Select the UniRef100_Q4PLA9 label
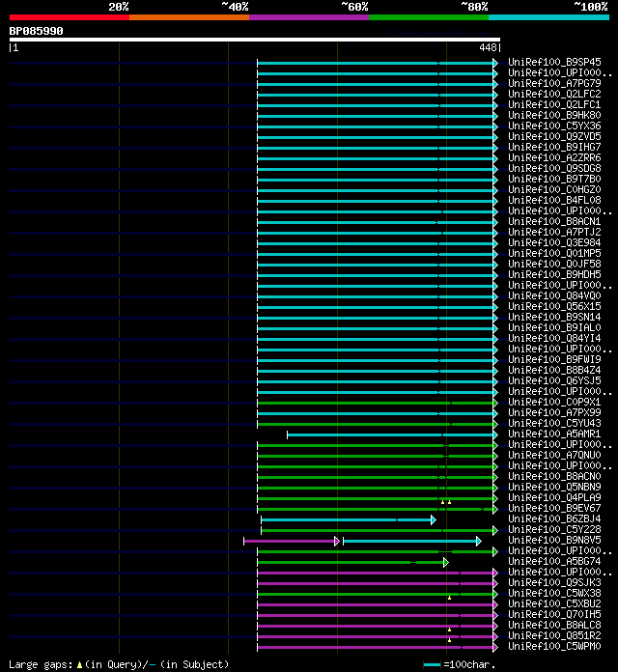618x672 pixels. (554, 497)
